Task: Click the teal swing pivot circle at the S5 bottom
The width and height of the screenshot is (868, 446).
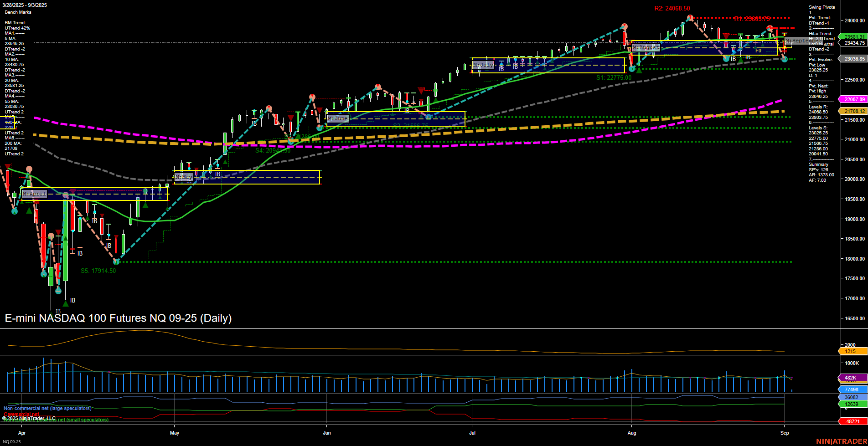Action: point(116,261)
